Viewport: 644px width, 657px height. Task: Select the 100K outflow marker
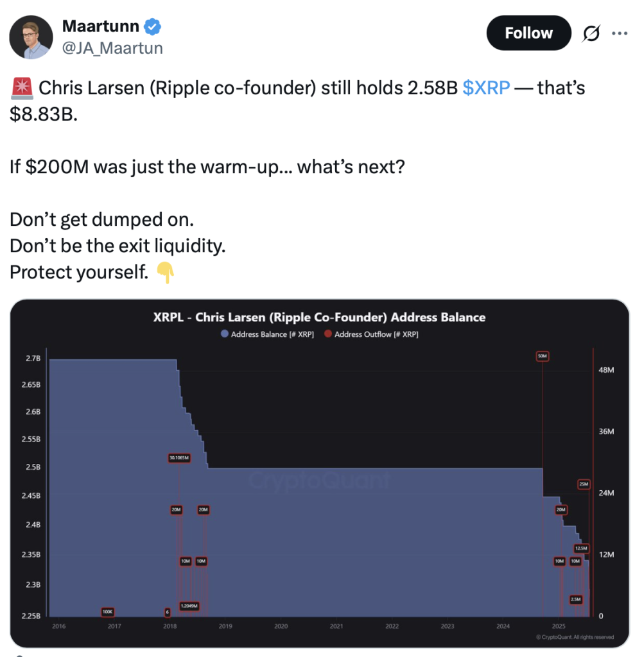click(x=108, y=611)
